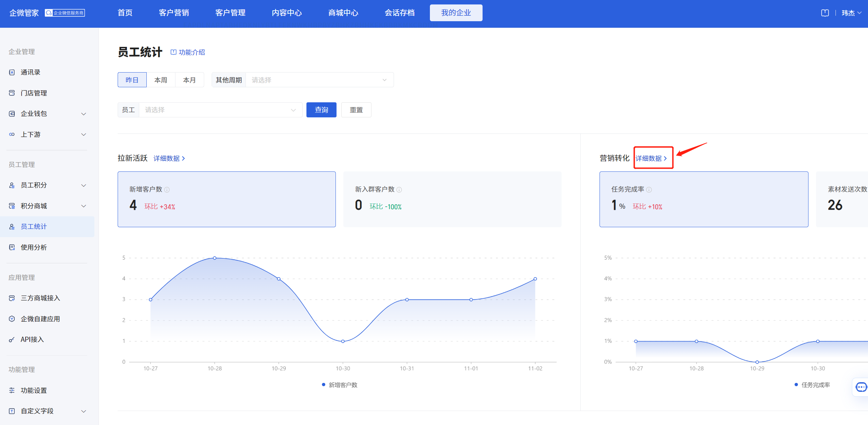This screenshot has height=425, width=868.
Task: Click the 企业微信服务商 badge logo
Action: coord(65,13)
